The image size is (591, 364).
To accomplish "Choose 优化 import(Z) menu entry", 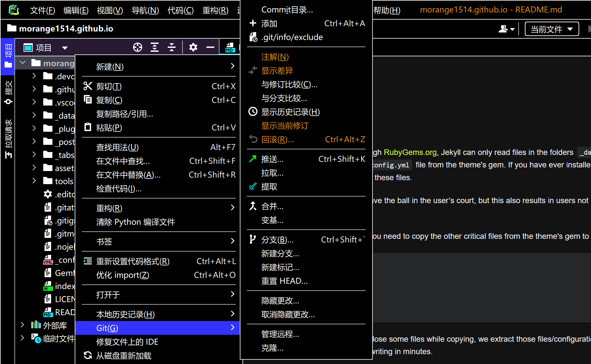I will 158,275.
